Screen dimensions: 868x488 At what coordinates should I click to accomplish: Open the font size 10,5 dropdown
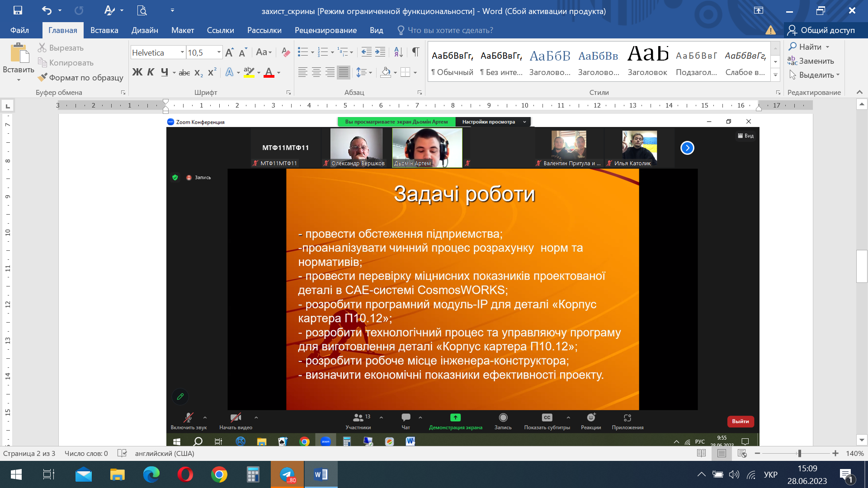219,52
